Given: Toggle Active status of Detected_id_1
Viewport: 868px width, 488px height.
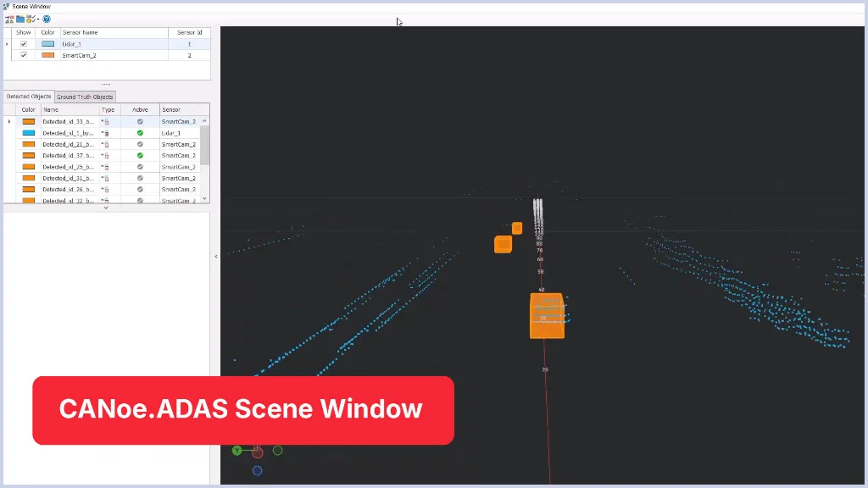Looking at the screenshot, I should tap(140, 133).
